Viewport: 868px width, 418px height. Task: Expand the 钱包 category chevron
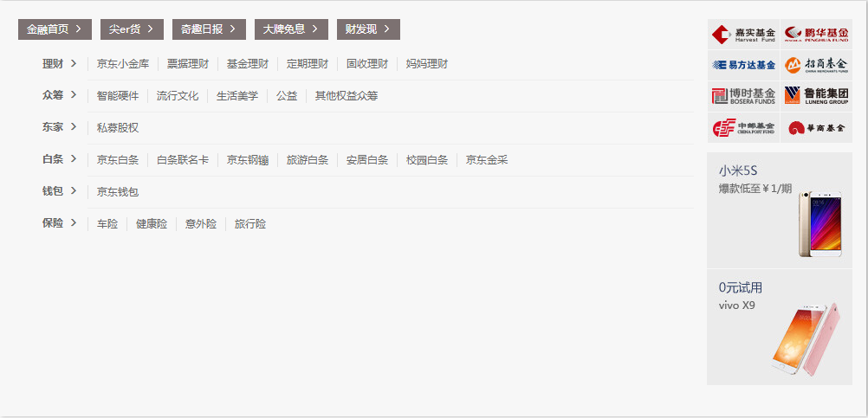coord(73,191)
